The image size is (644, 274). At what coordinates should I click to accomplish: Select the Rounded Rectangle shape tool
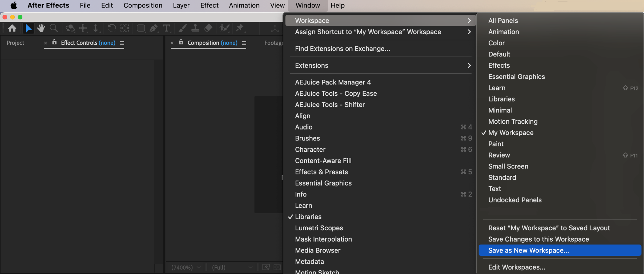[141, 28]
